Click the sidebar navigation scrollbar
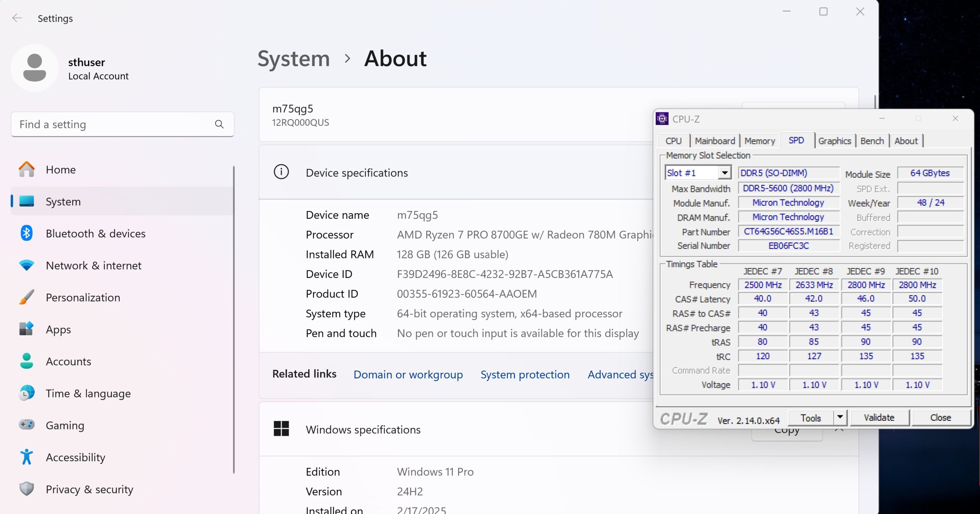Screen dimensions: 980x514 (234, 320)
